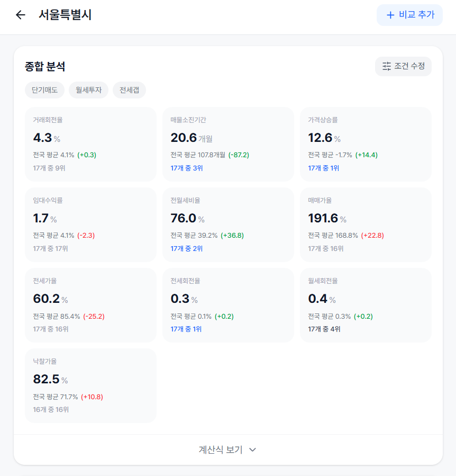Click the 서울특별시 title text
This screenshot has width=456, height=476.
pos(66,15)
